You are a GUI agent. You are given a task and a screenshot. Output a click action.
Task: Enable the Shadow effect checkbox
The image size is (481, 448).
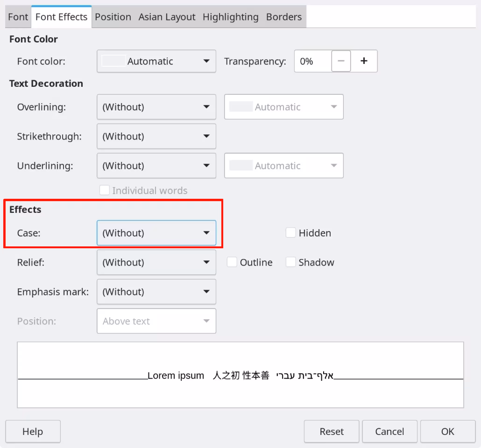pos(290,262)
